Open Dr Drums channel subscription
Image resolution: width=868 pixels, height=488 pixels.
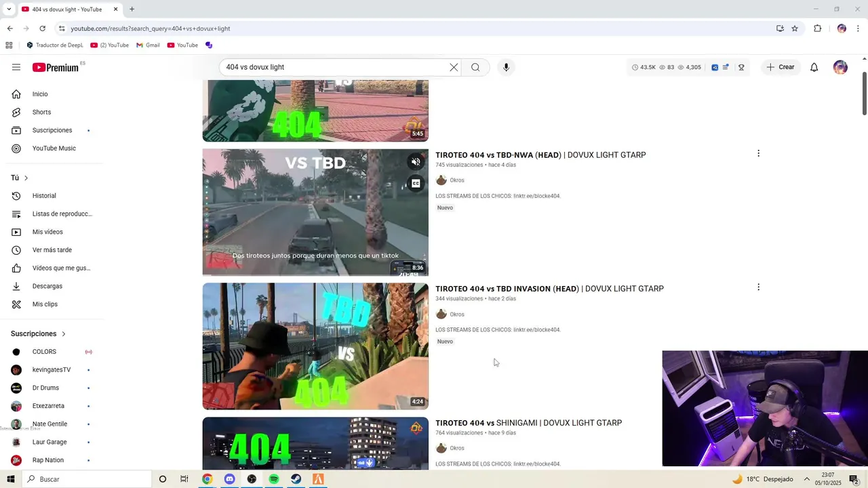click(52, 388)
